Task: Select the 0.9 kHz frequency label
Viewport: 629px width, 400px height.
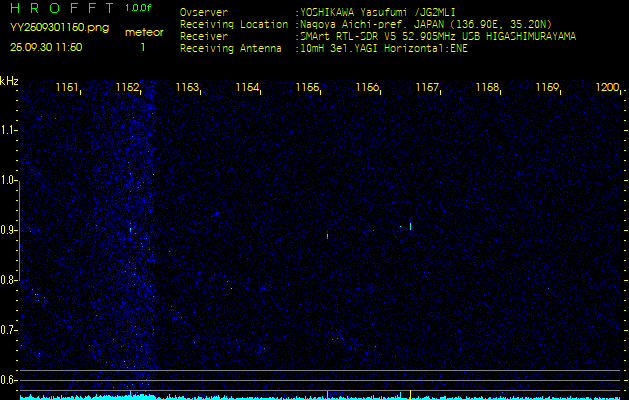Action: 8,230
